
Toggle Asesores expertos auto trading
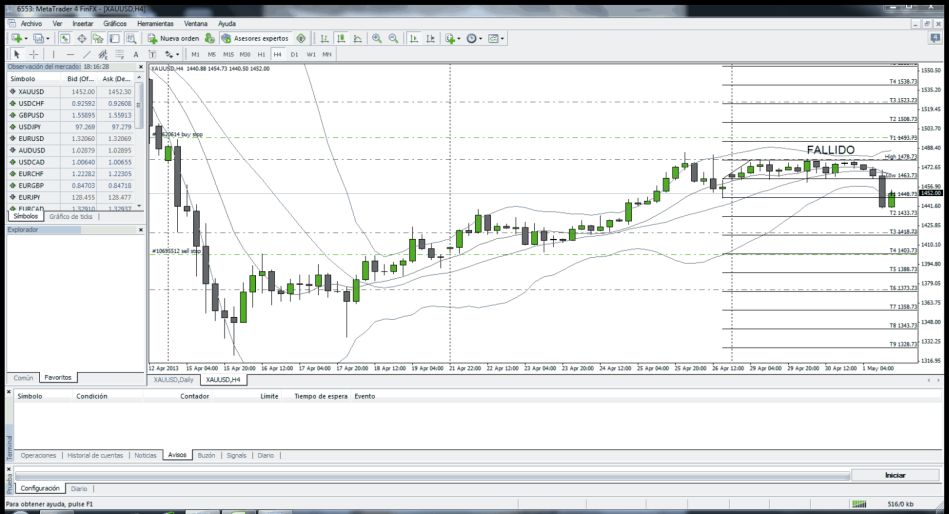(x=254, y=38)
